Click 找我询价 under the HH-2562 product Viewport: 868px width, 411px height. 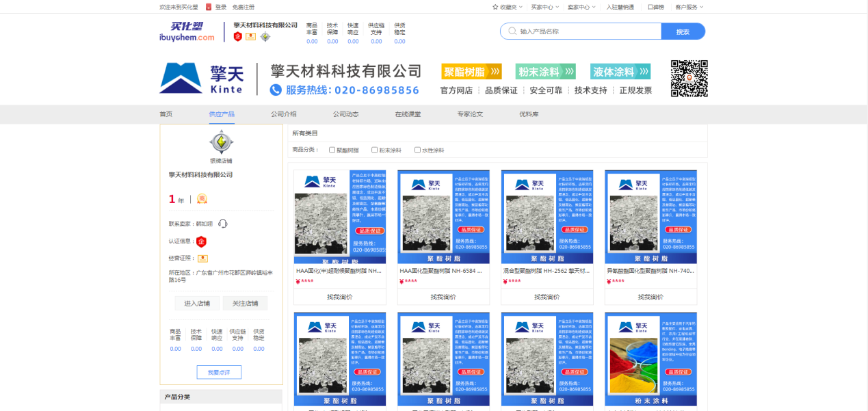(547, 297)
